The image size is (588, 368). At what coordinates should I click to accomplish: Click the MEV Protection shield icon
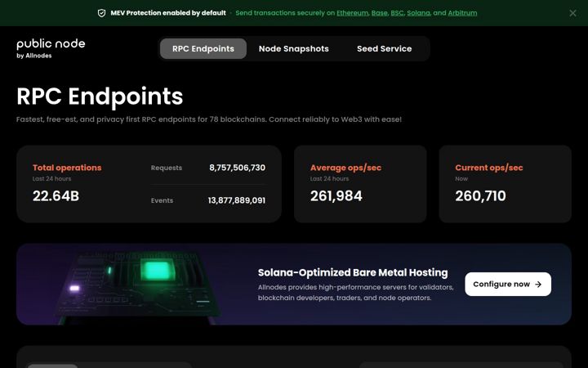coord(101,13)
